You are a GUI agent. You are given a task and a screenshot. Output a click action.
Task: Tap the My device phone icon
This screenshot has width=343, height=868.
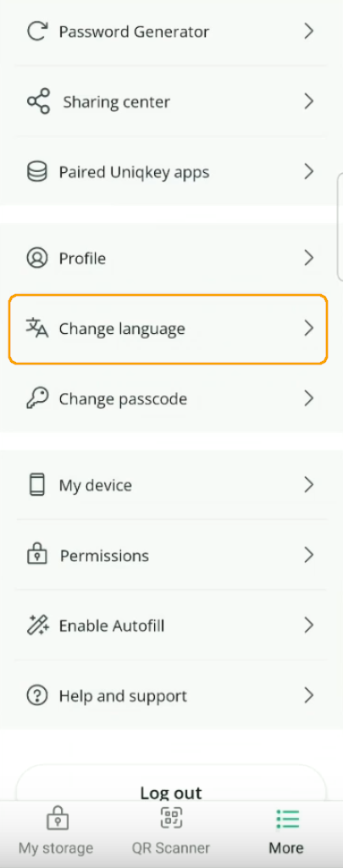click(x=37, y=485)
